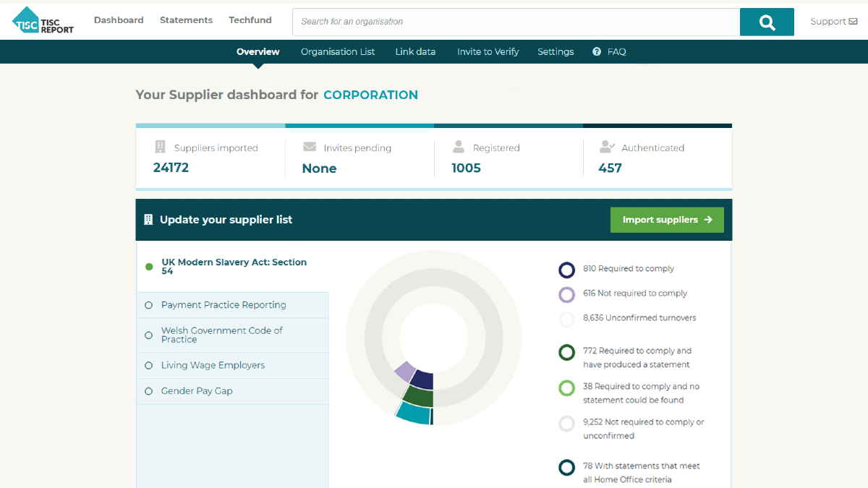The width and height of the screenshot is (868, 488).
Task: Click the envelope icon beside Invites pending
Action: (309, 147)
